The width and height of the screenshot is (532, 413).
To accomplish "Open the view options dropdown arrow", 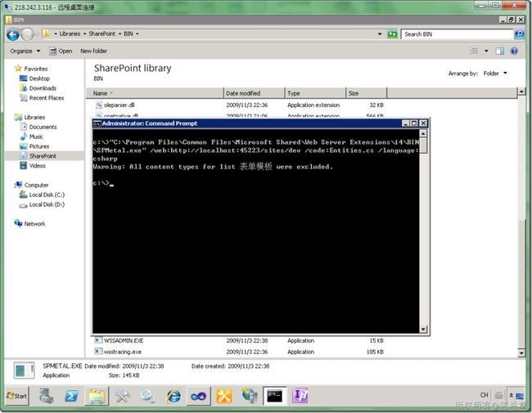I will pyautogui.click(x=486, y=51).
